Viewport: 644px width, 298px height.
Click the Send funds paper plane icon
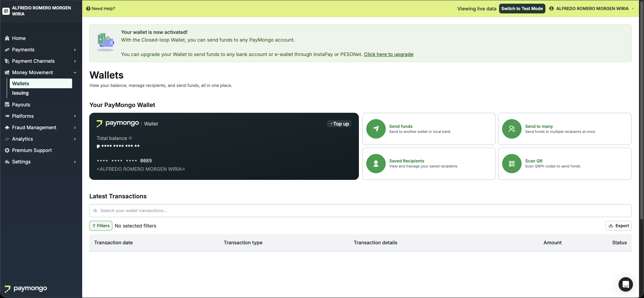376,129
